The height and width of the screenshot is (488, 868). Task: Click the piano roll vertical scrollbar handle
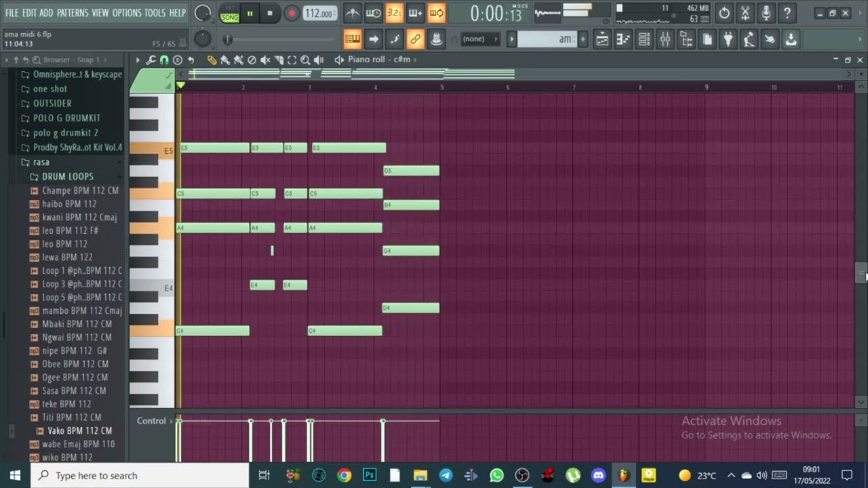point(861,272)
